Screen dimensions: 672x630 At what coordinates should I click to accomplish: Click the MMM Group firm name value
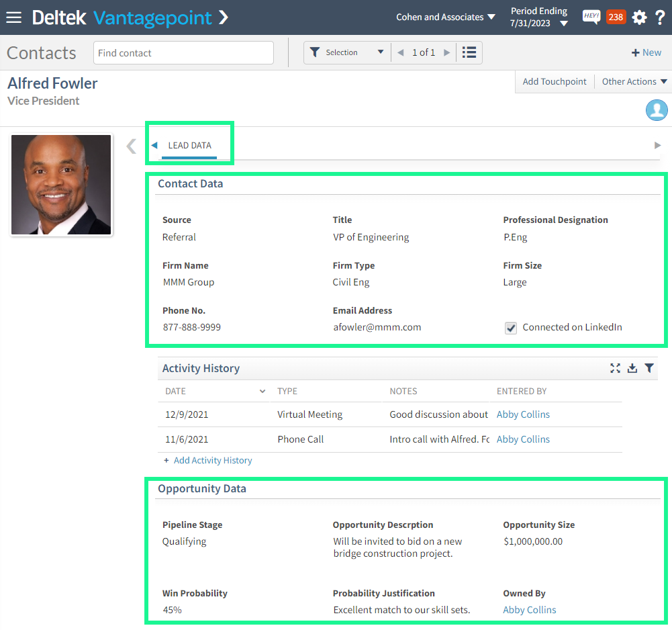coord(188,282)
